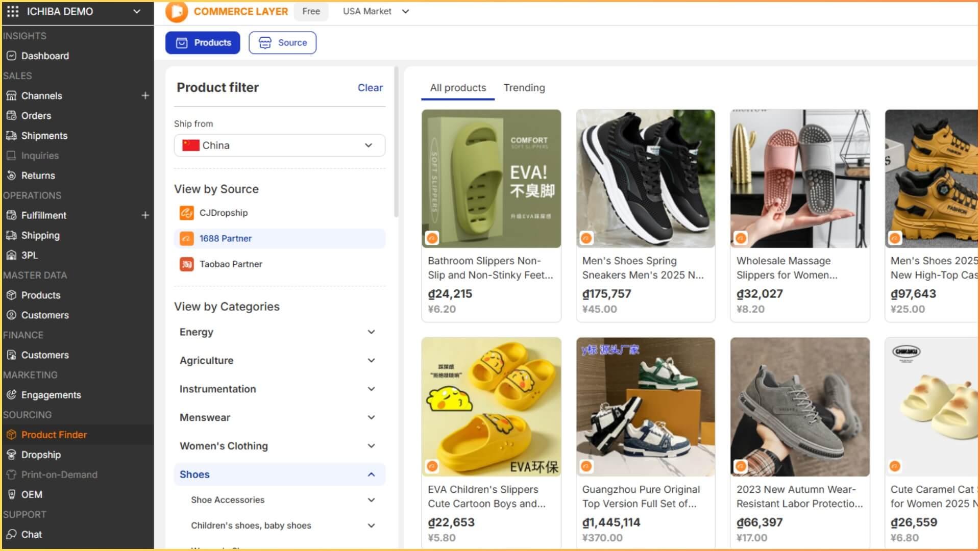980x551 pixels.
Task: Open the USA Market selector
Action: [x=376, y=11]
